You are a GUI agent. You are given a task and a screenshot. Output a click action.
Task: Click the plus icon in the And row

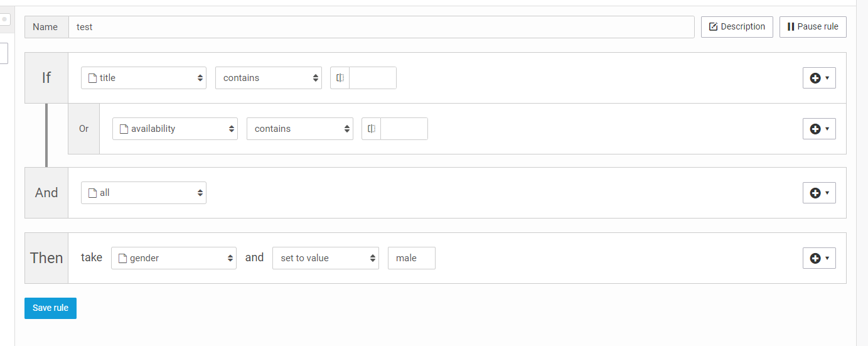coord(815,193)
